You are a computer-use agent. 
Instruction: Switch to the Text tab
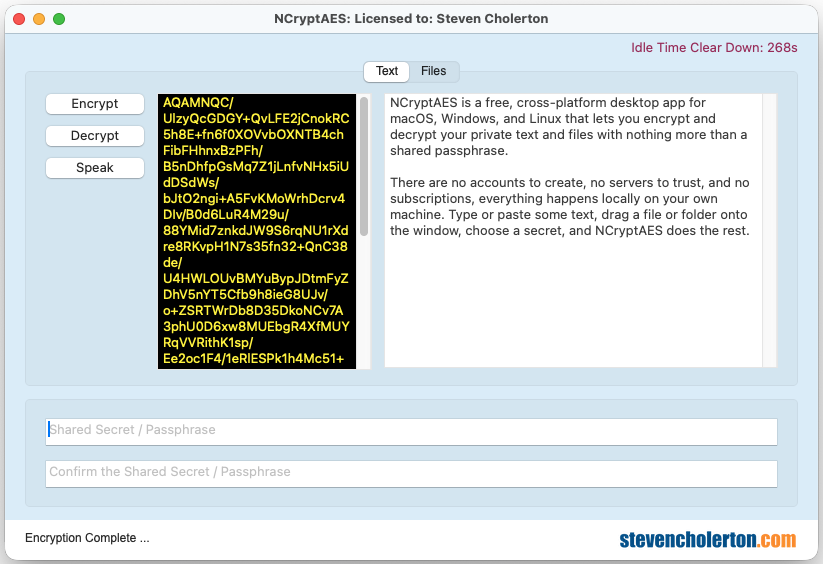387,71
